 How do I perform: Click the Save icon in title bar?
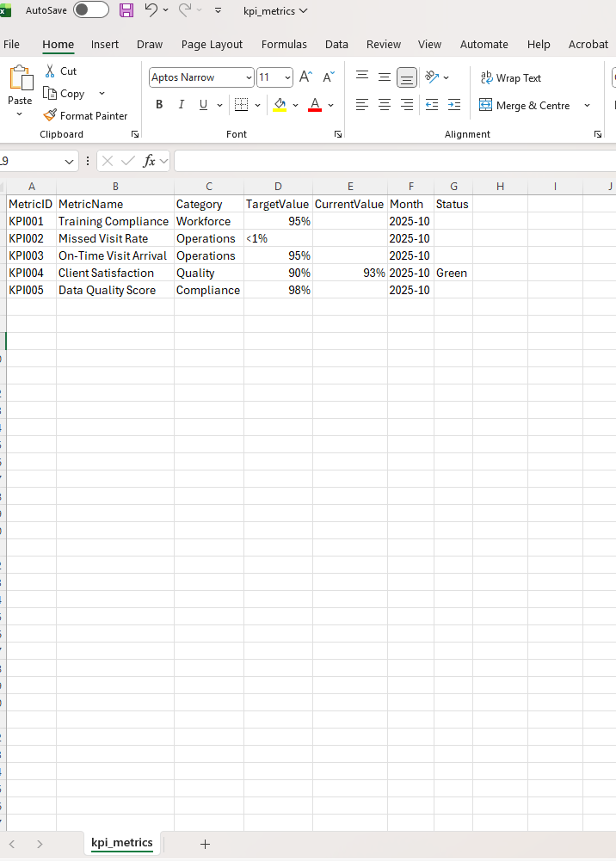(x=126, y=9)
